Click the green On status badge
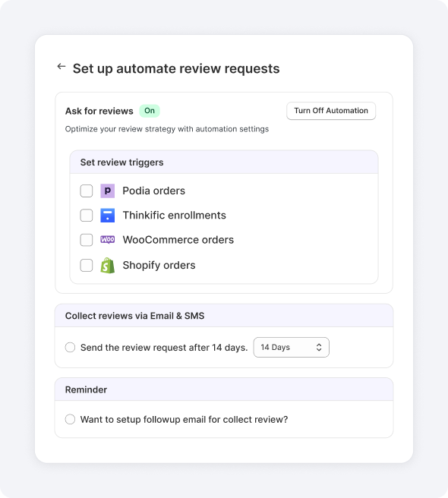448x498 pixels. coord(150,111)
